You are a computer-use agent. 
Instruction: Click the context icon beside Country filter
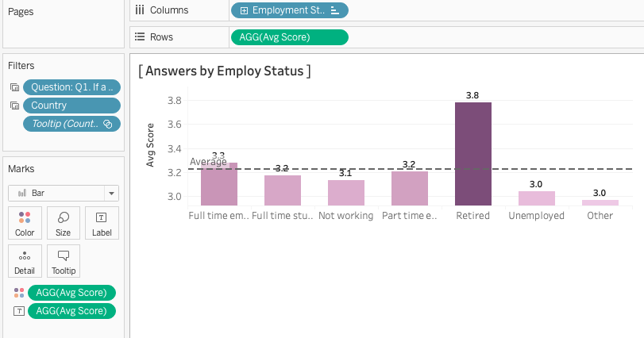pos(14,106)
